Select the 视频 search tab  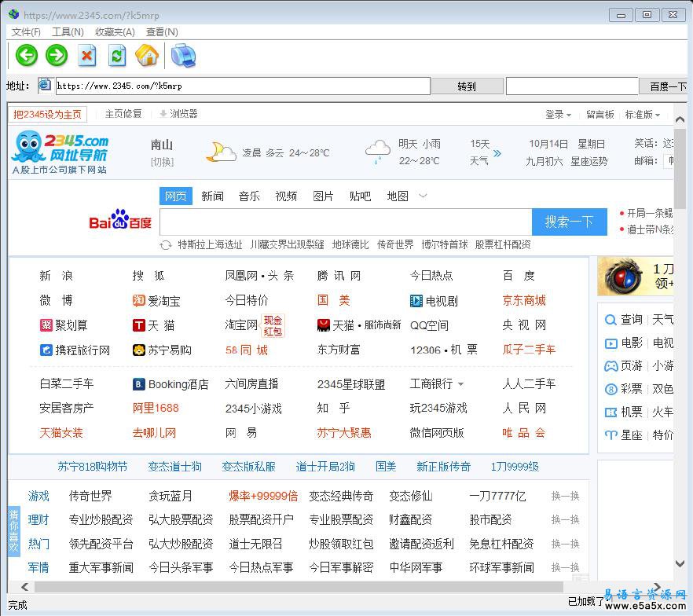[x=286, y=196]
